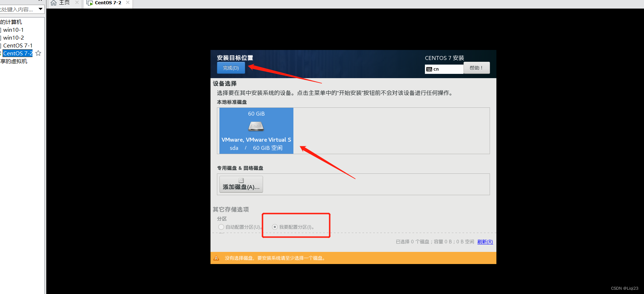The height and width of the screenshot is (294, 644).
Task: Select win10-1 in the library tree
Action: [x=13, y=30]
